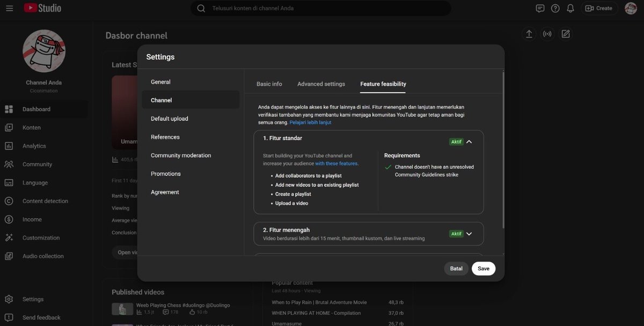The image size is (644, 326).
Task: Click 'with these features' link
Action: coord(336,164)
